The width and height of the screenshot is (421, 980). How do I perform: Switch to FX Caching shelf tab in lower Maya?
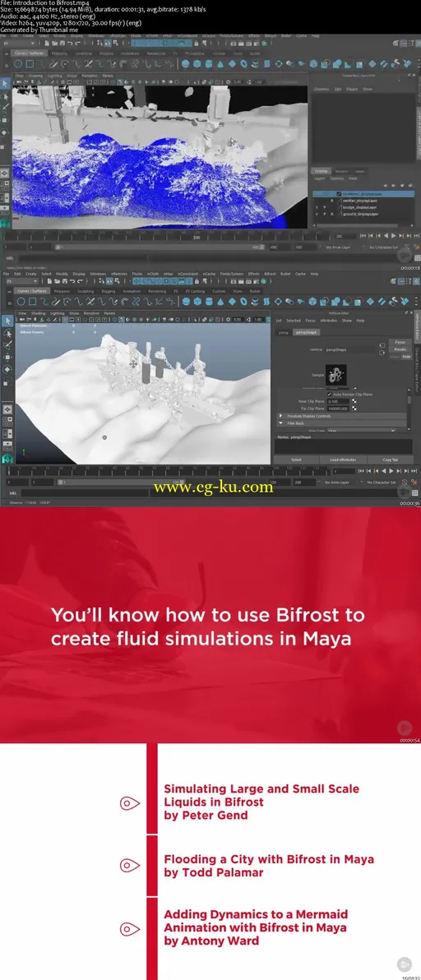coord(194,291)
